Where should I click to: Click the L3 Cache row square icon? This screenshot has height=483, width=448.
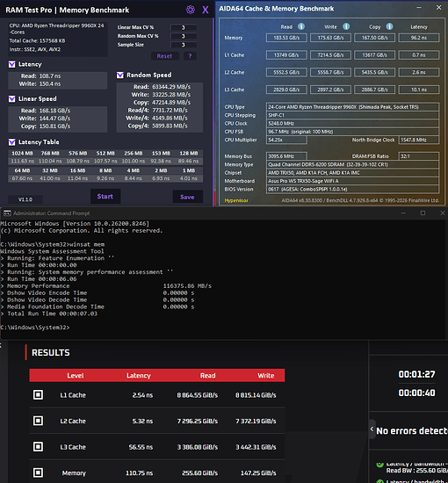(x=38, y=446)
